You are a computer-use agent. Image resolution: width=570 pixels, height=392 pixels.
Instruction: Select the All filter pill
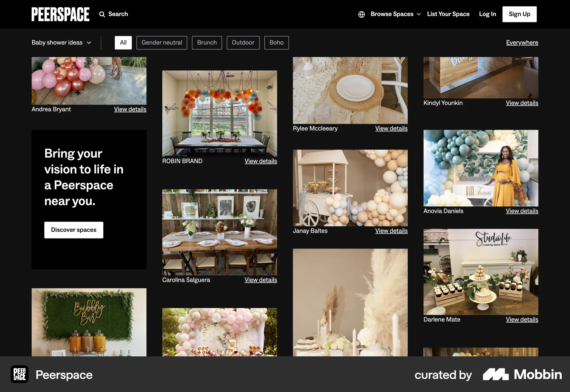point(123,42)
